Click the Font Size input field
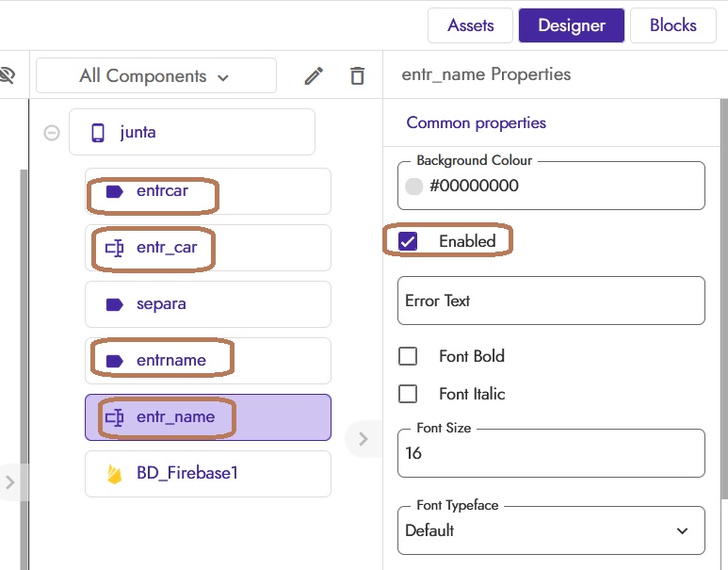This screenshot has height=570, width=728. [551, 453]
